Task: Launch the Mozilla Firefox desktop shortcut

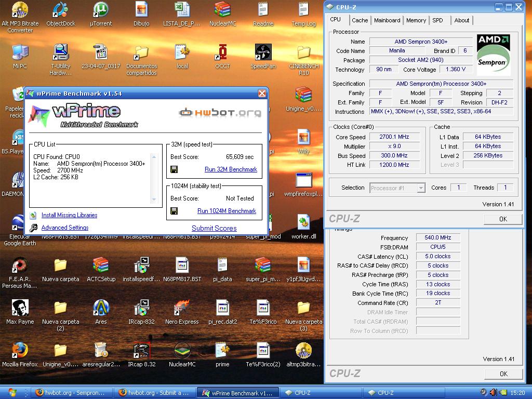Action: (20, 351)
